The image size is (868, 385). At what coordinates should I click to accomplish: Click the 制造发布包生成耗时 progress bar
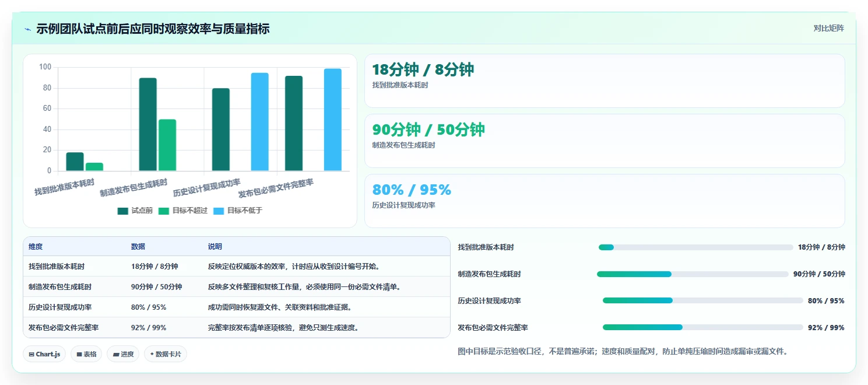[x=693, y=274]
